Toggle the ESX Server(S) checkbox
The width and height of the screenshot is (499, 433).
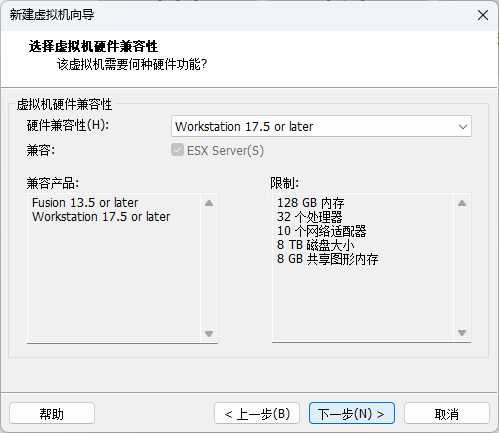click(177, 150)
